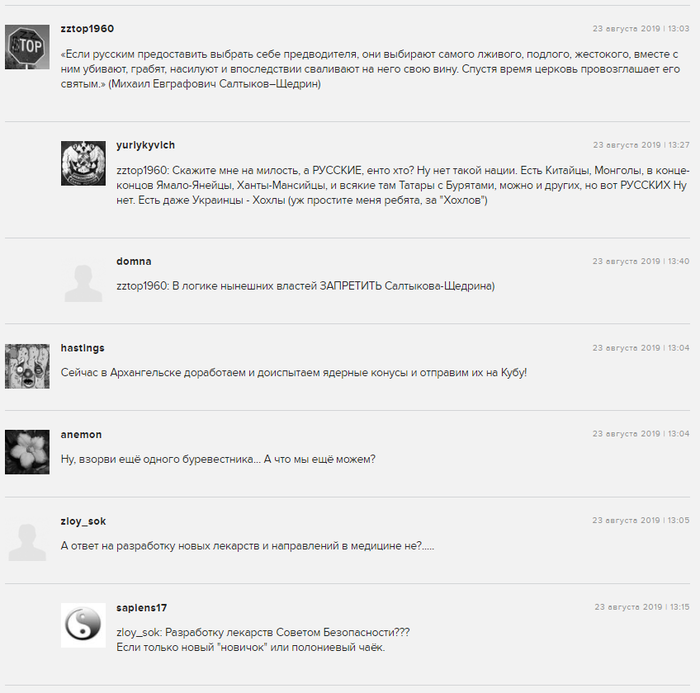Open the sapiens17 username link
700x693 pixels.
[142, 608]
